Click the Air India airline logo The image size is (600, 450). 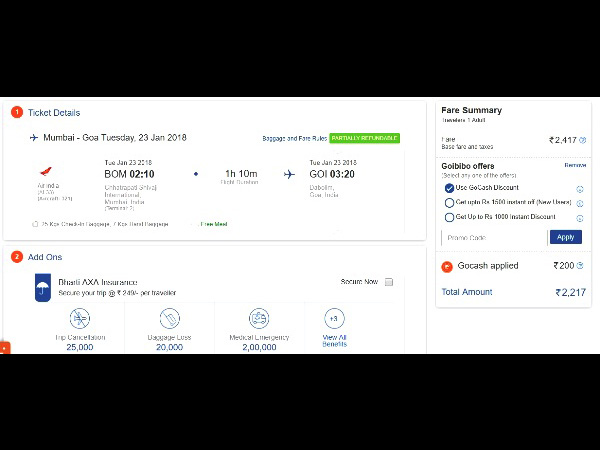pos(42,172)
